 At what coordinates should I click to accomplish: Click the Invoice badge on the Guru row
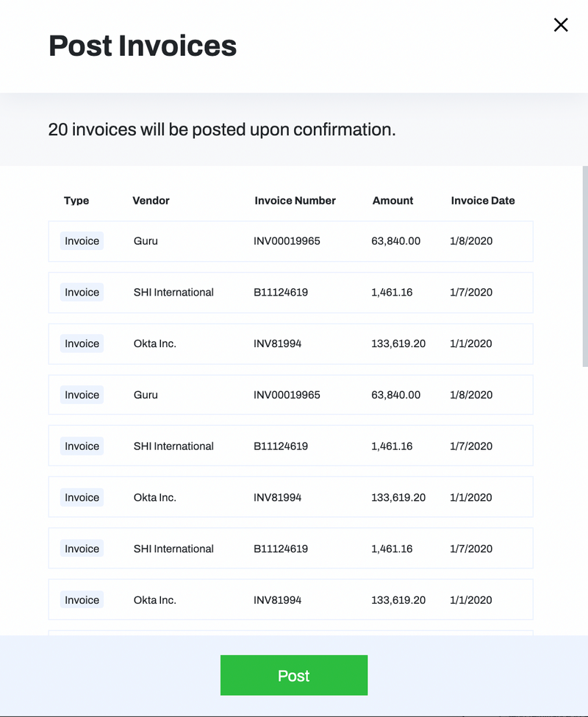point(81,240)
